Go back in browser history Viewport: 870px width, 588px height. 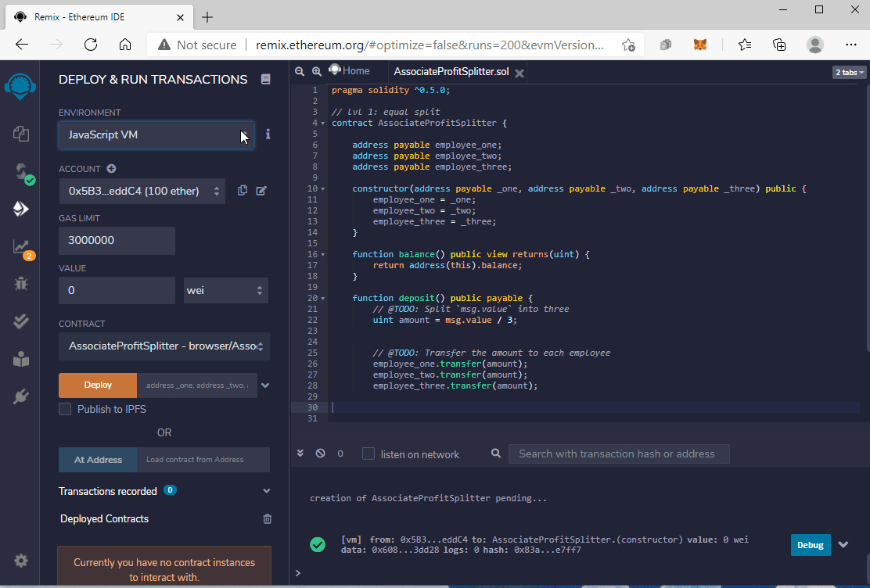point(22,45)
